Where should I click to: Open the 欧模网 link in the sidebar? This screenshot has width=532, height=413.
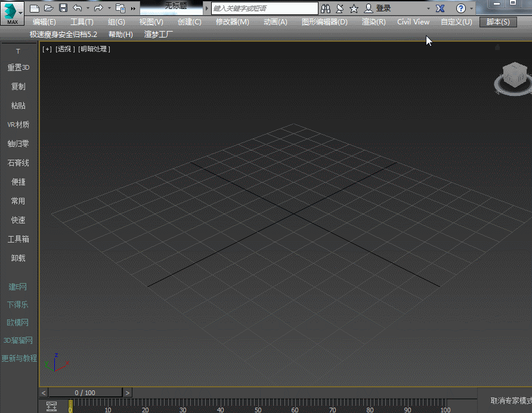click(x=18, y=322)
